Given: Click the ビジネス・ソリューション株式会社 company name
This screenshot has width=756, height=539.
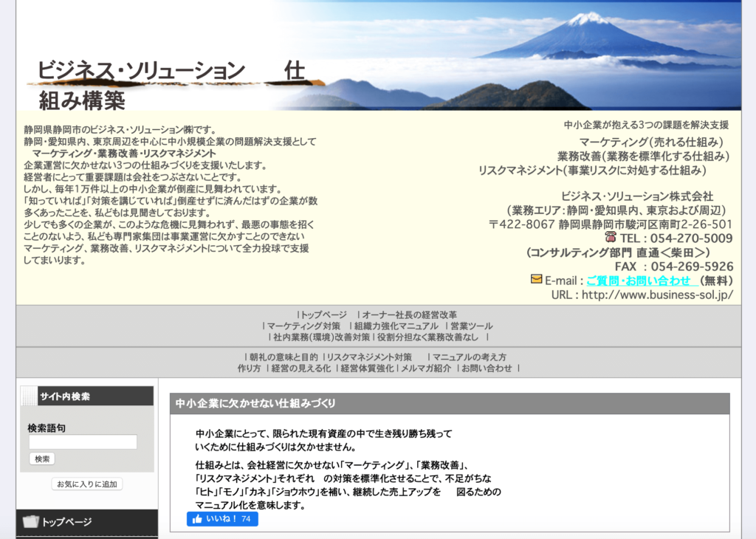Looking at the screenshot, I should 637,196.
